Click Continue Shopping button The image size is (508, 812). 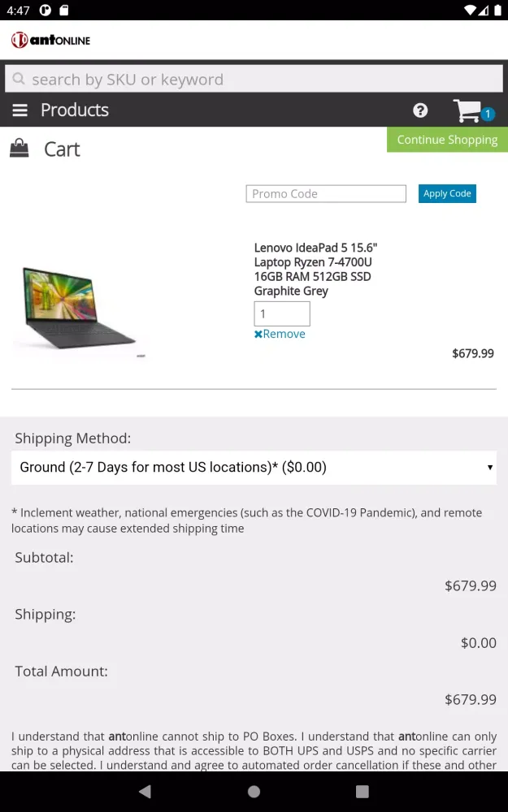447,140
